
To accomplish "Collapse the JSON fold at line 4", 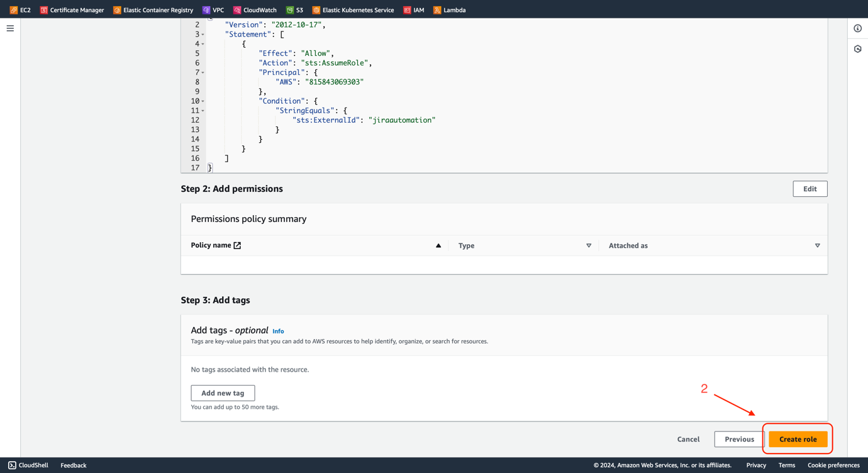I will click(x=203, y=44).
